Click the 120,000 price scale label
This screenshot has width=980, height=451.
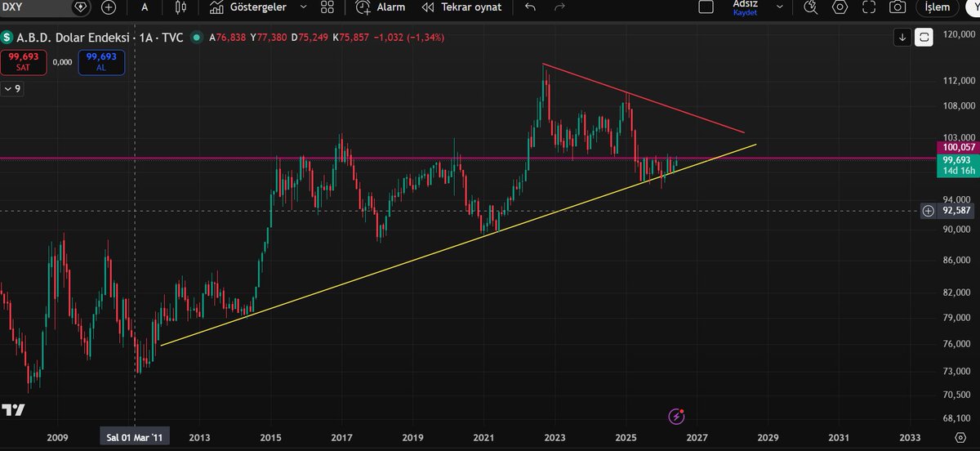click(958, 35)
